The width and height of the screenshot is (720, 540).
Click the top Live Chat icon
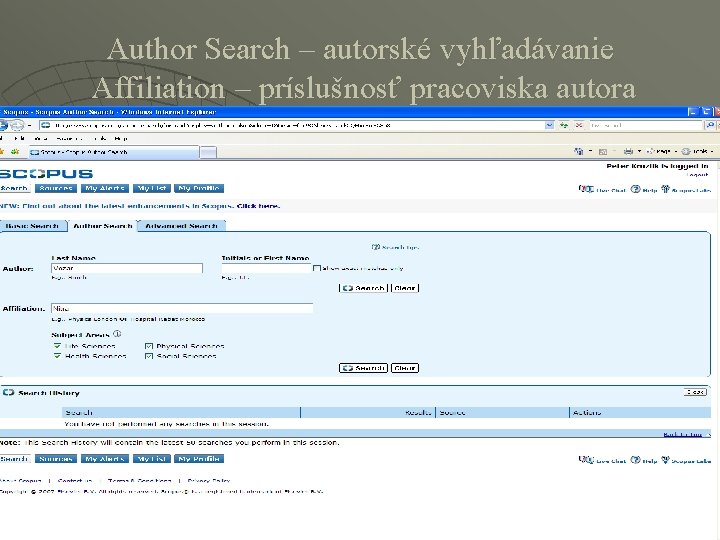(586, 189)
